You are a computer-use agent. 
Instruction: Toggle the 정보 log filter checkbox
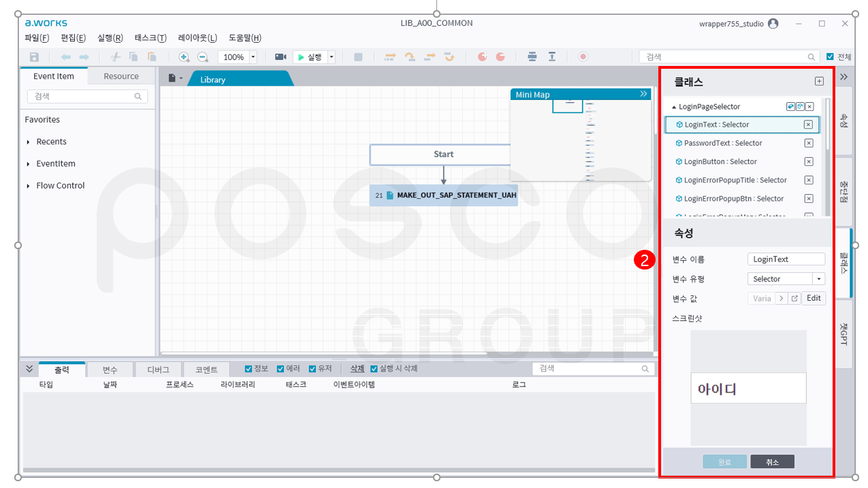(249, 369)
